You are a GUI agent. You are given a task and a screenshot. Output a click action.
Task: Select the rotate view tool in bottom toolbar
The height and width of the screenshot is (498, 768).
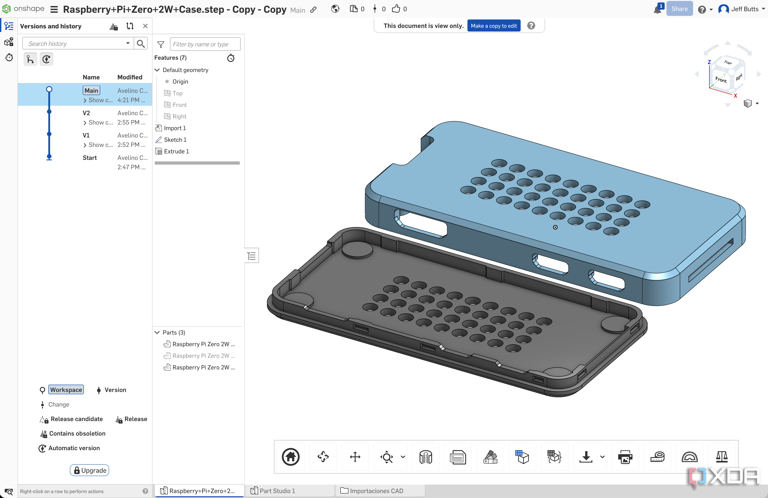click(x=323, y=457)
